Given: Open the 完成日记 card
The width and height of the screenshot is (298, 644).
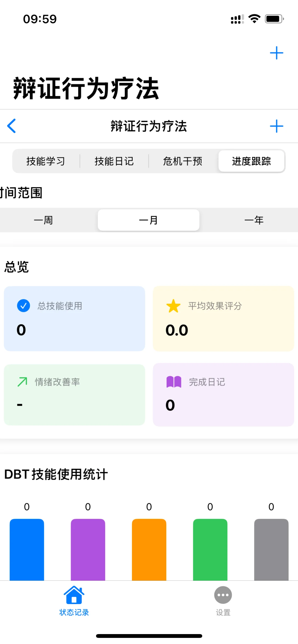Looking at the screenshot, I should click(223, 395).
